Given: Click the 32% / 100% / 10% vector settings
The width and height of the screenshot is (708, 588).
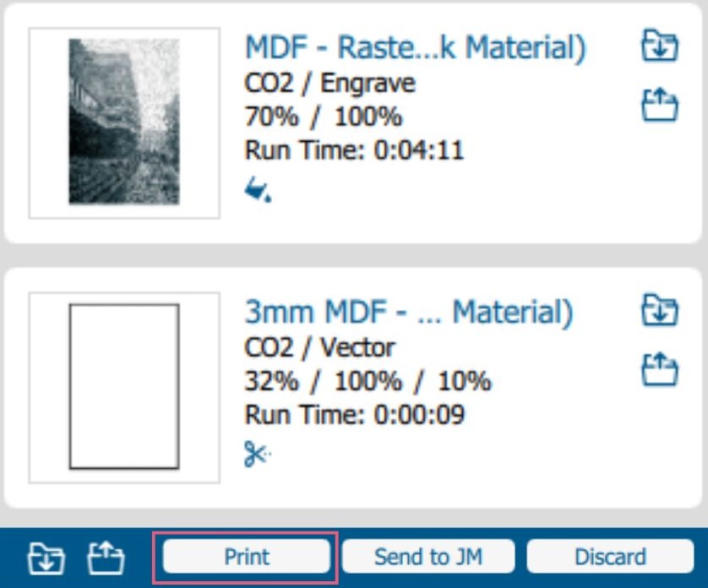Looking at the screenshot, I should click(x=368, y=381).
